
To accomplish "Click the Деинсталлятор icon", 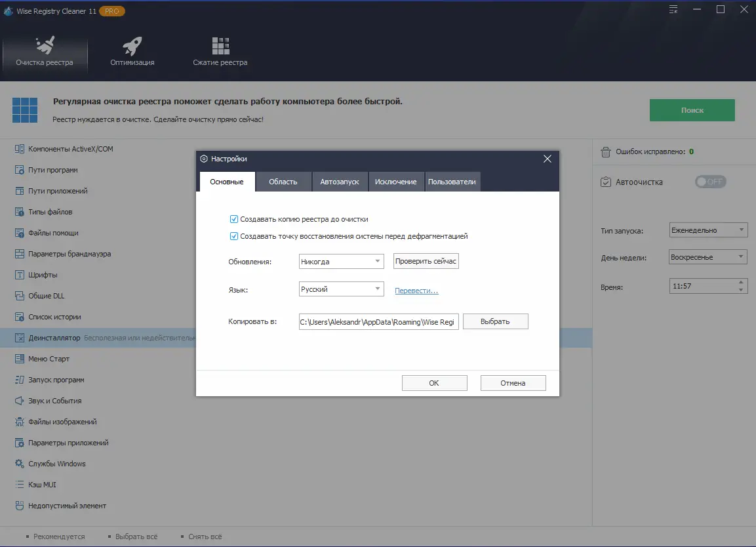I will pos(19,338).
